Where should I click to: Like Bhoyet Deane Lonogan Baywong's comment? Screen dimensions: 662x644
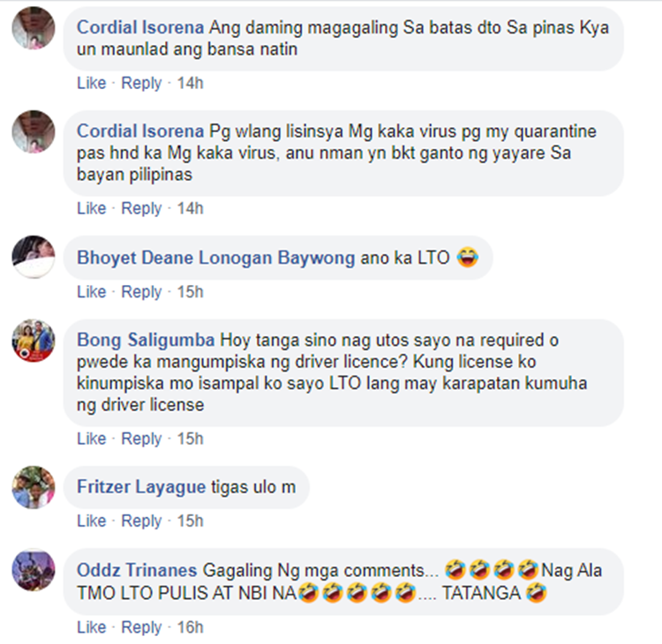coord(91,292)
